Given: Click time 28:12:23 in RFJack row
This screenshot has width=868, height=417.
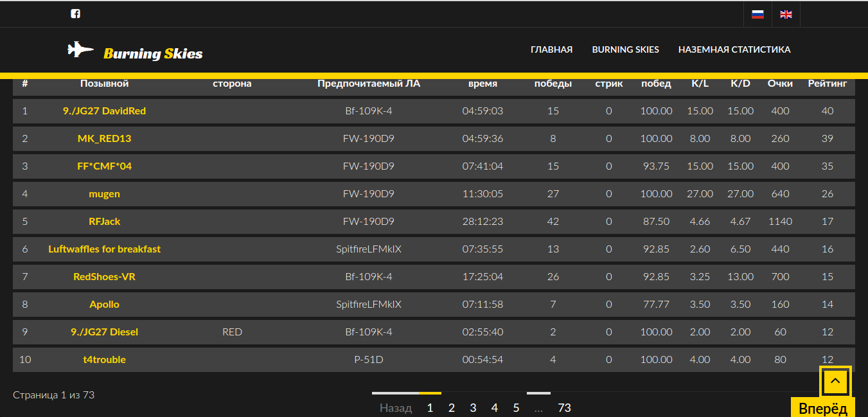Looking at the screenshot, I should (483, 221).
